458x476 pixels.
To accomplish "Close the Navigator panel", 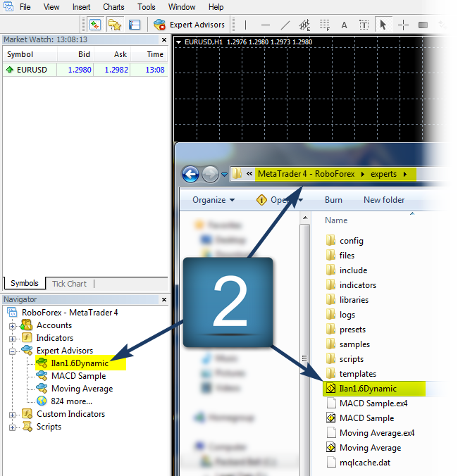I will pyautogui.click(x=165, y=300).
